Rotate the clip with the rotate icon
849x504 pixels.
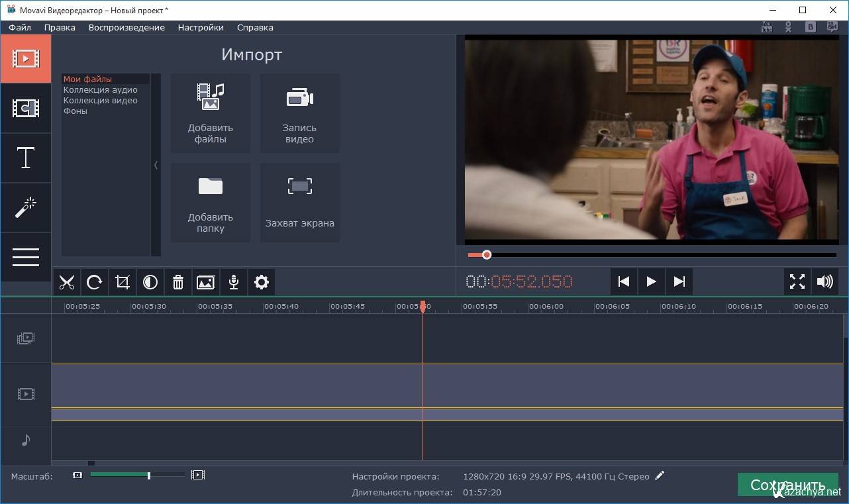point(94,282)
